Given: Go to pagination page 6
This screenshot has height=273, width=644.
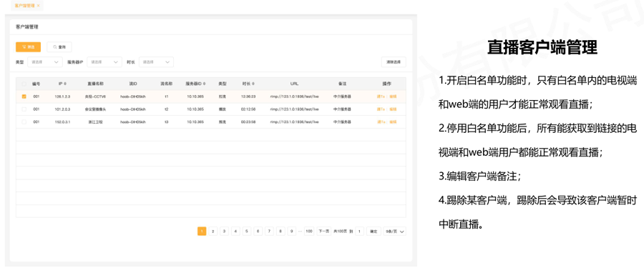Looking at the screenshot, I should point(258,231).
